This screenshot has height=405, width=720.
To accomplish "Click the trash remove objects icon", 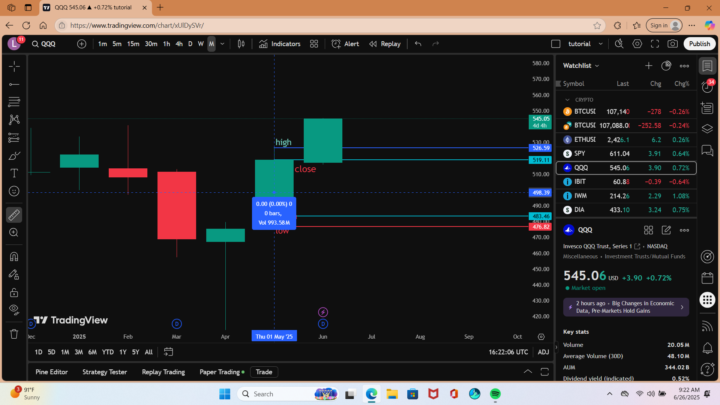I will (x=14, y=334).
